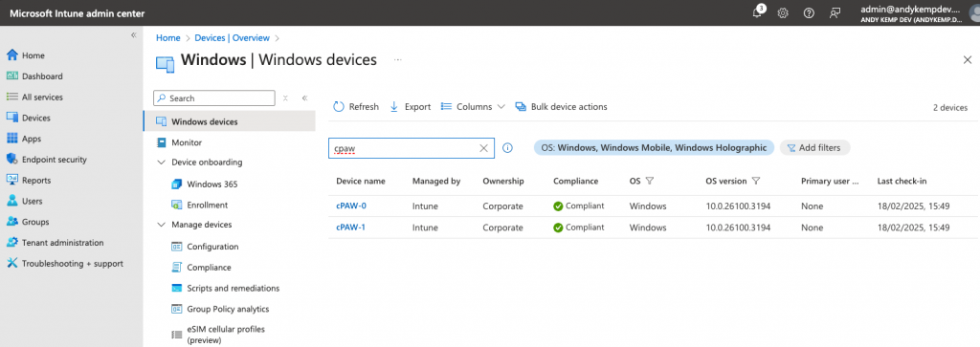Open the feedback icon in the top bar

835,13
